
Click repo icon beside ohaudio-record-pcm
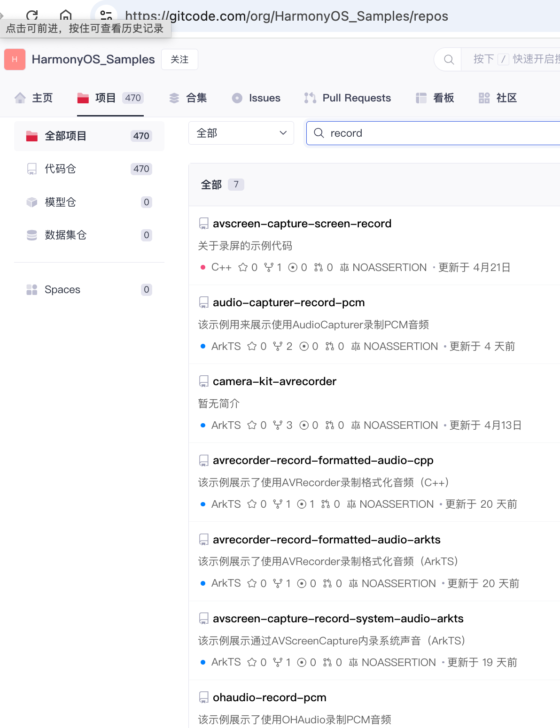[204, 697]
